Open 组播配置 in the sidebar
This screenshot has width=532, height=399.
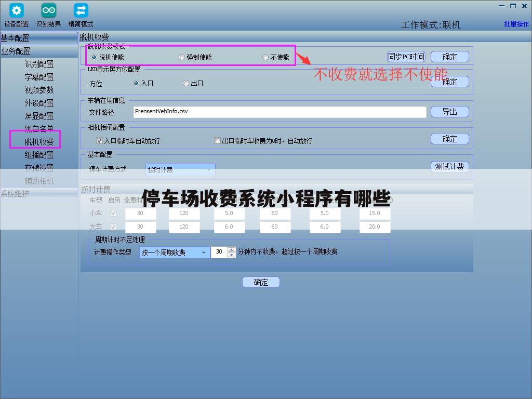tap(39, 155)
